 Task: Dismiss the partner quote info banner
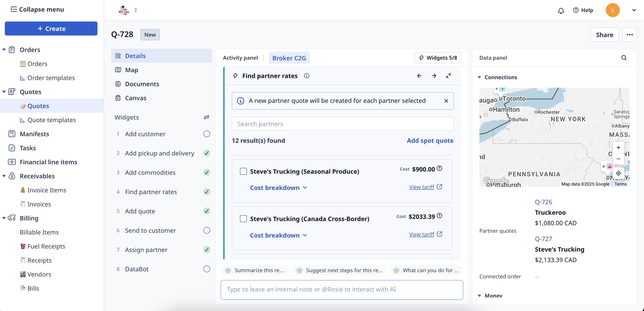click(x=446, y=101)
